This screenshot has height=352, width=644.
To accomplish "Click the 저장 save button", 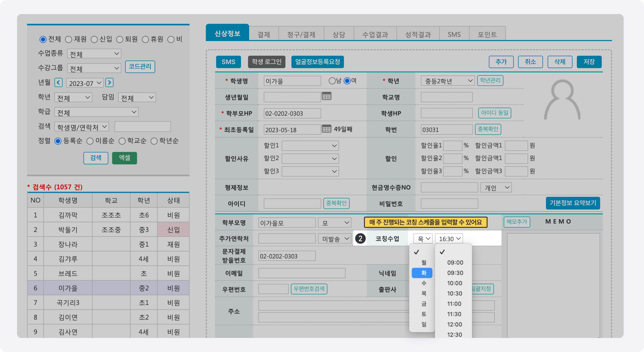I will click(589, 62).
